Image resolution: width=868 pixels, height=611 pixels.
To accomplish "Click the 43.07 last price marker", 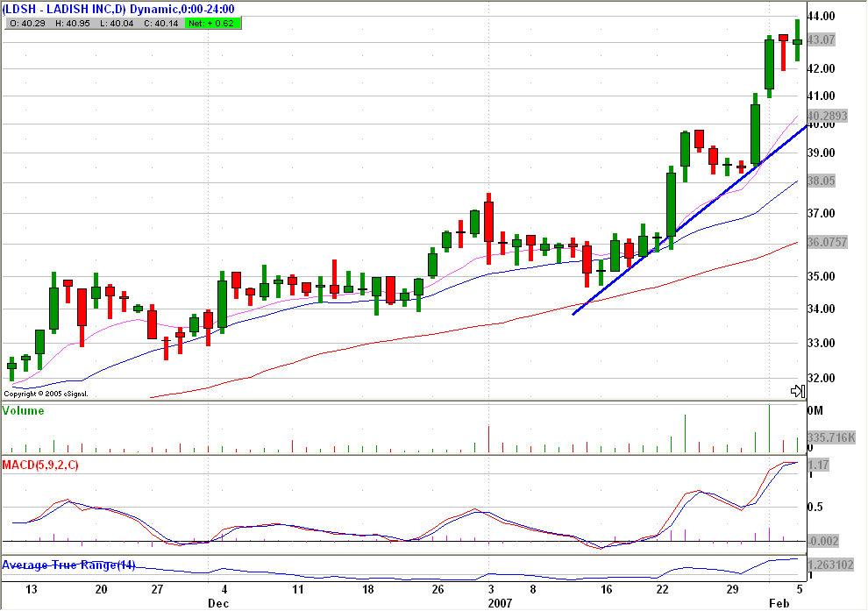I will click(821, 39).
